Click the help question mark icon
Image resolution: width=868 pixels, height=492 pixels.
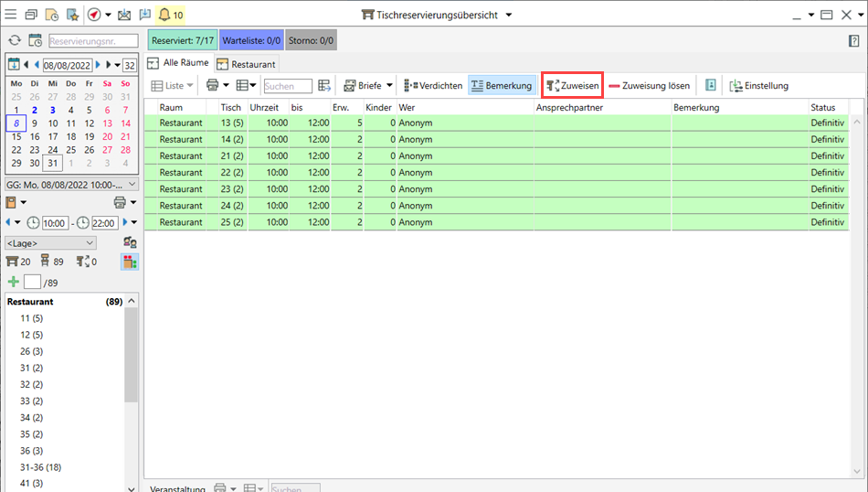[853, 40]
